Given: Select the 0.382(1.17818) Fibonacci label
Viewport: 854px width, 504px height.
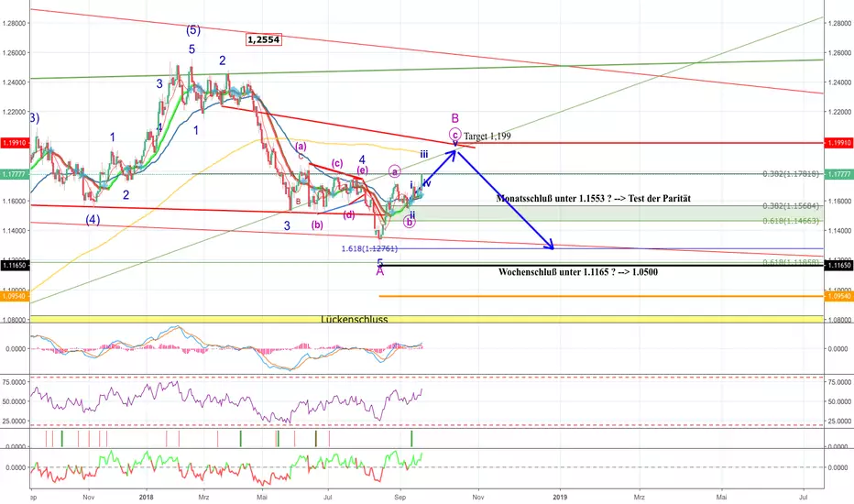Looking at the screenshot, I should [x=791, y=174].
